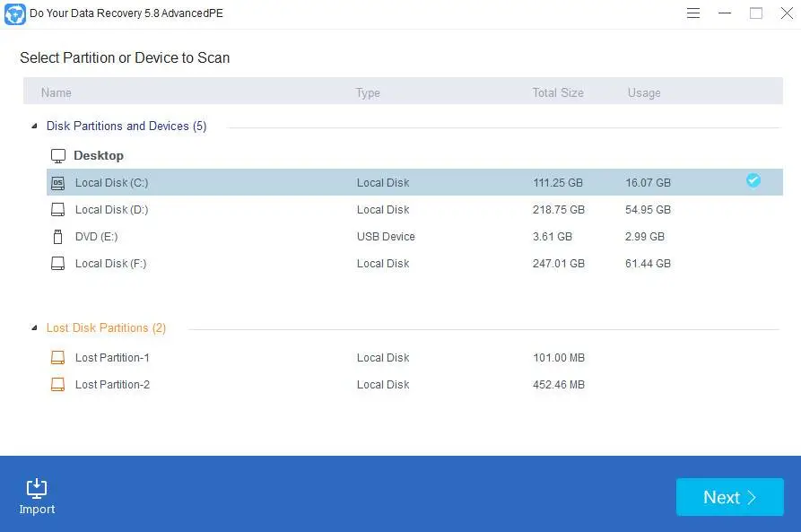Click the DVD (E:) USB device icon
801x532 pixels.
tap(57, 237)
